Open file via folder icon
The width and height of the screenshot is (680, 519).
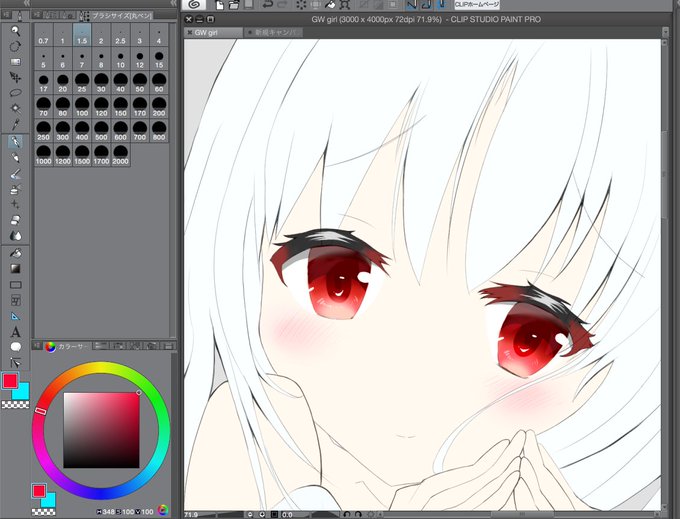click(x=234, y=5)
